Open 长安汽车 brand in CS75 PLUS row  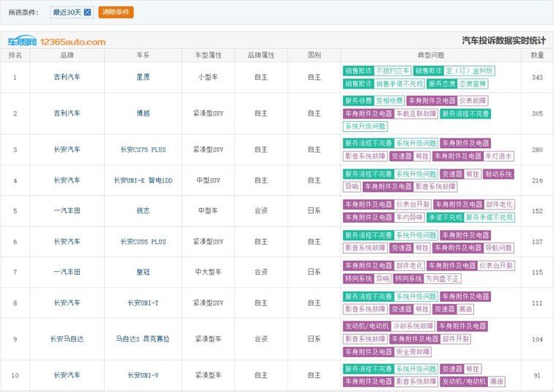click(67, 149)
